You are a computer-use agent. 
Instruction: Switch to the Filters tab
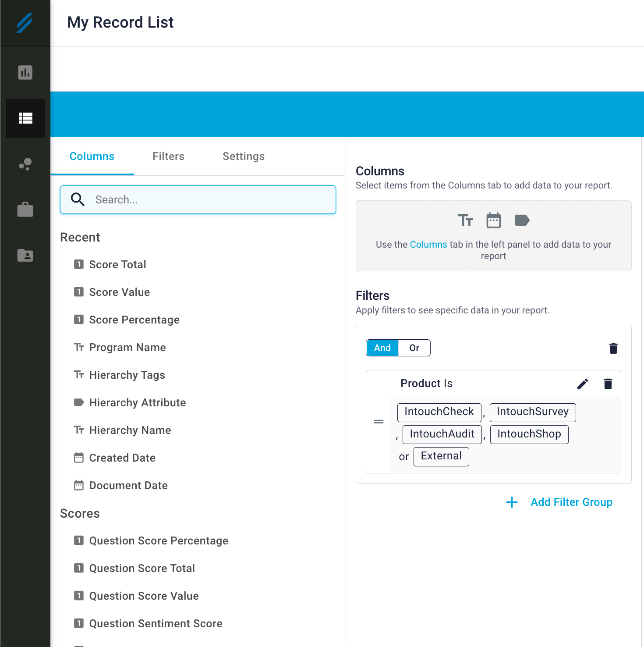(x=168, y=156)
